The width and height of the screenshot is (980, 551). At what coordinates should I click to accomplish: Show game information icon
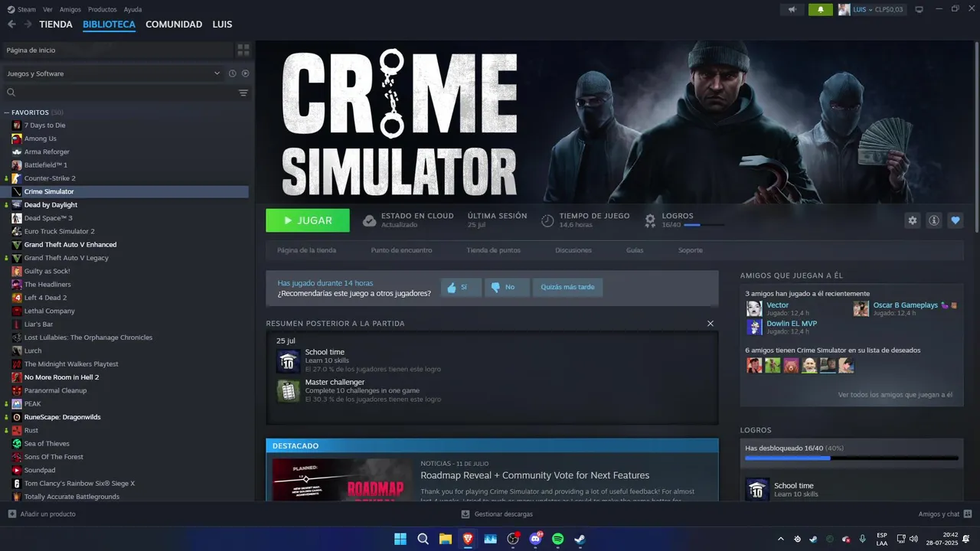tap(933, 220)
